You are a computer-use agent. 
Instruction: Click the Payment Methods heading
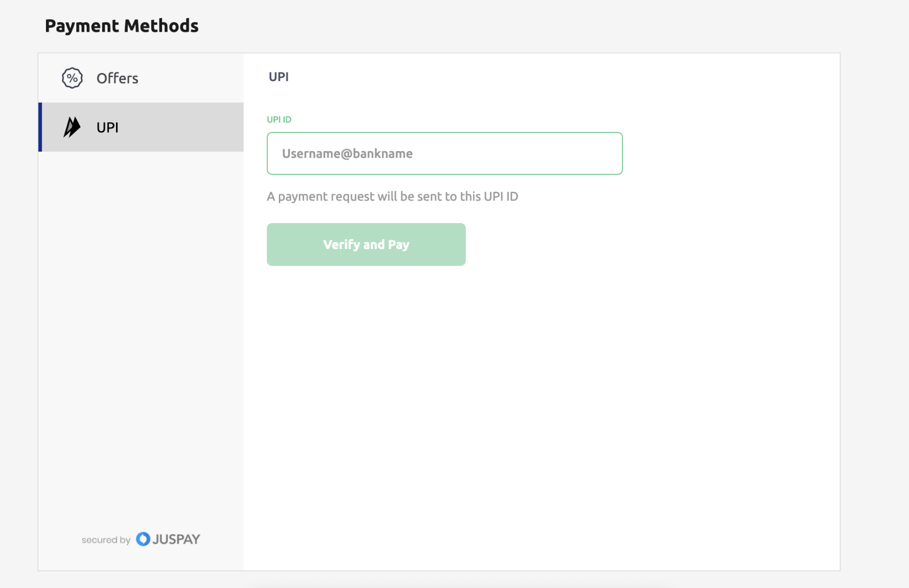coord(122,26)
